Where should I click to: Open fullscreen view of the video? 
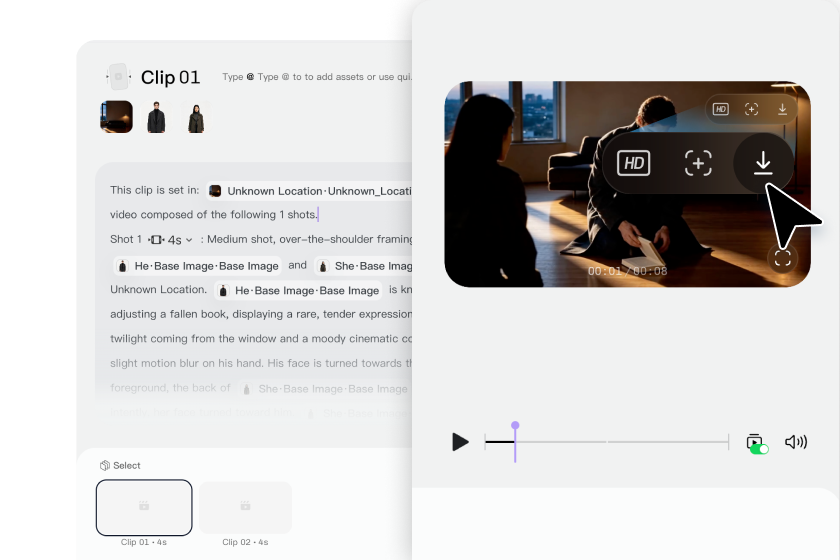(783, 259)
